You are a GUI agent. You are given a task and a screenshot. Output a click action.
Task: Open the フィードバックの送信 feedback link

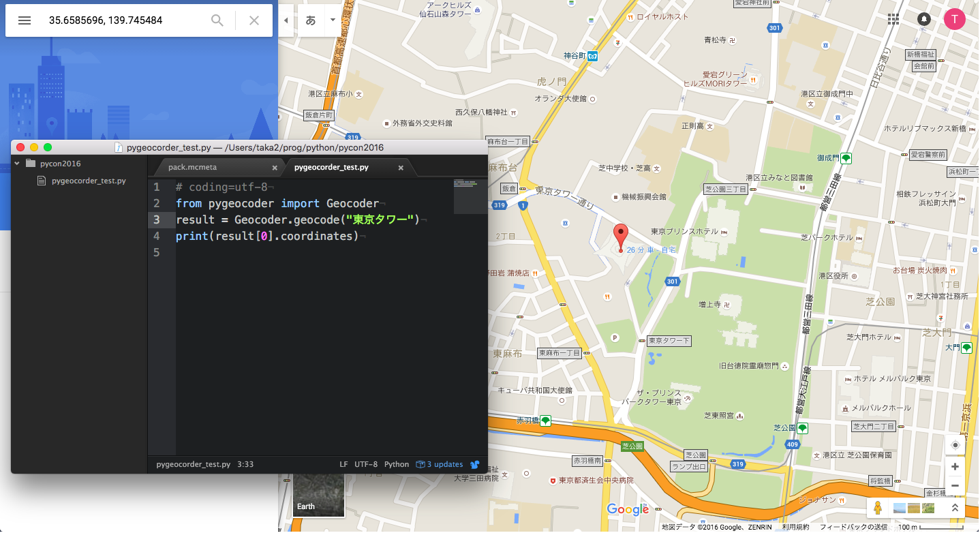point(853,527)
